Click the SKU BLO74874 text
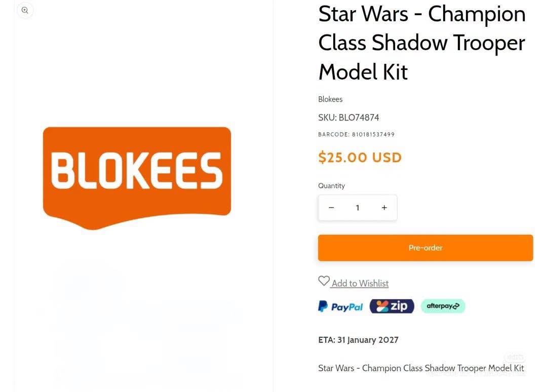The width and height of the screenshot is (541, 392). (349, 117)
